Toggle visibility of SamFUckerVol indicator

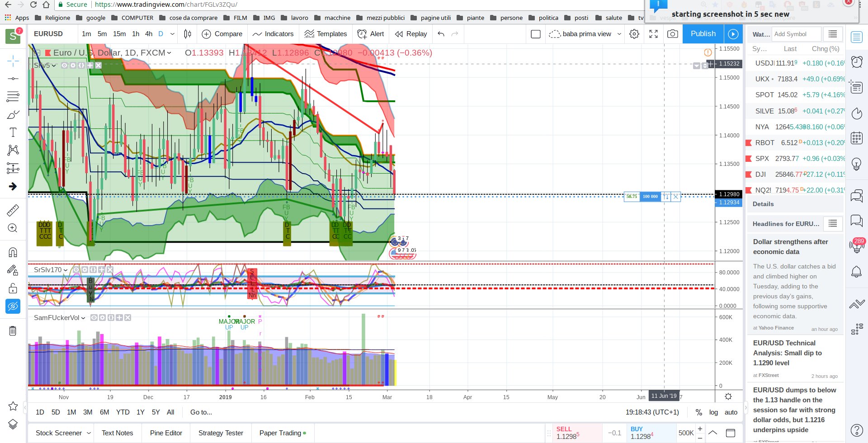94,318
